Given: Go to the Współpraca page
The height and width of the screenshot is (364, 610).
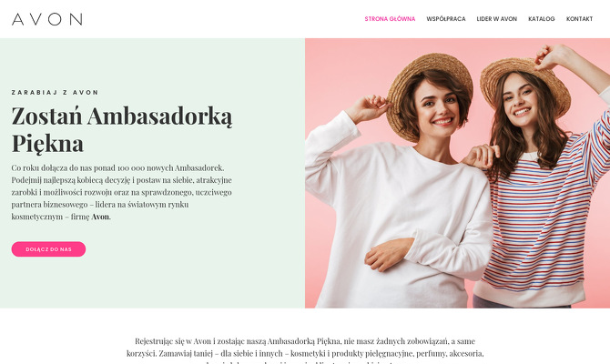Looking at the screenshot, I should (446, 19).
